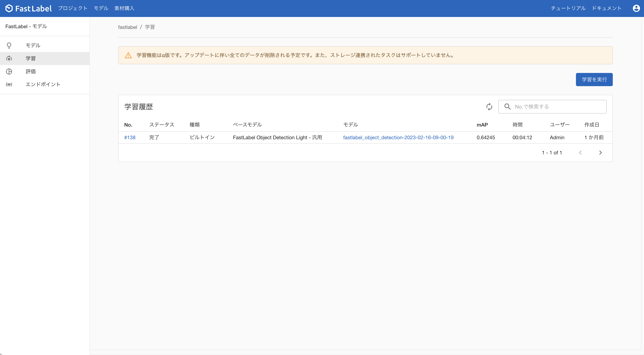Click the 1 か月前 created date
The image size is (644, 355).
tap(594, 138)
